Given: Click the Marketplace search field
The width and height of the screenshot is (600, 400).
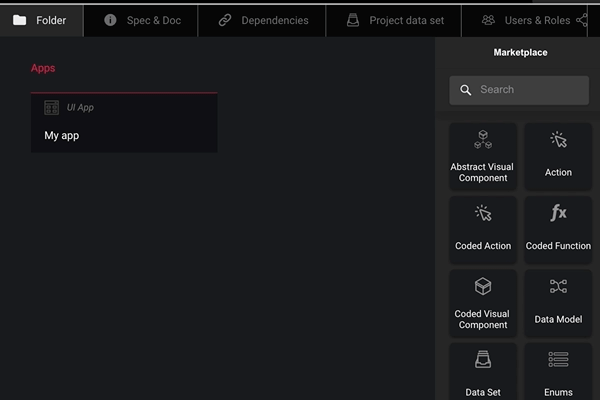Looking at the screenshot, I should point(528,90).
